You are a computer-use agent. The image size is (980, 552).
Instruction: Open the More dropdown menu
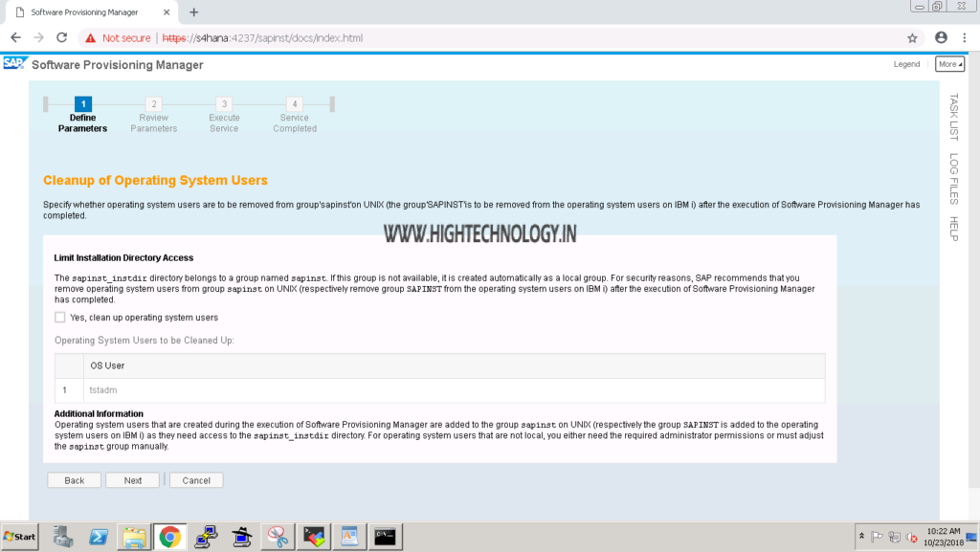pyautogui.click(x=949, y=64)
